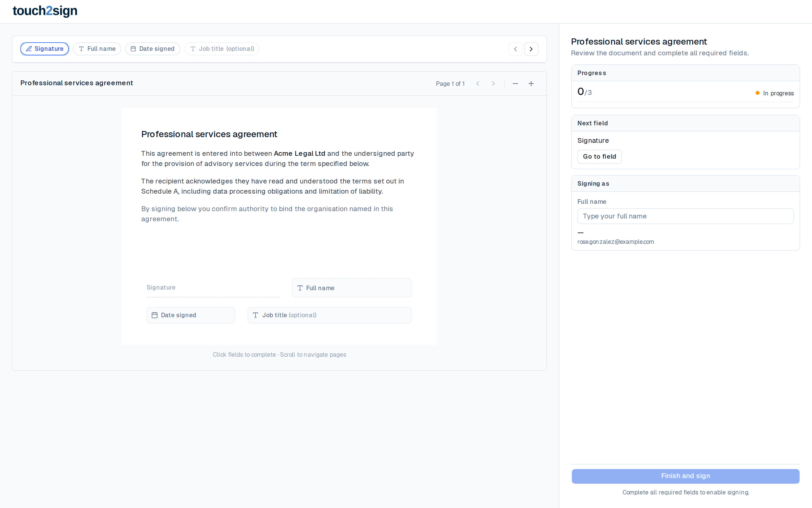The width and height of the screenshot is (812, 508).
Task: Click the progress bar under 0/3
Action: click(x=685, y=102)
